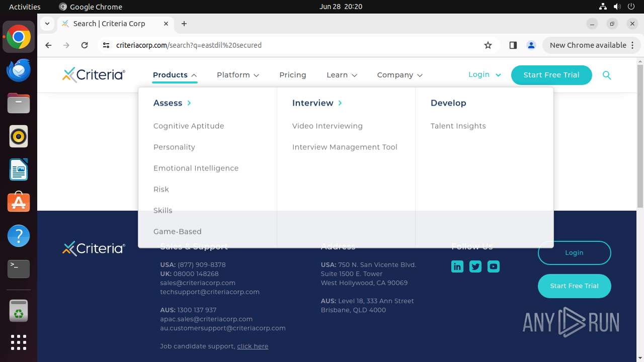The height and width of the screenshot is (362, 644).
Task: Expand the Platform menu
Action: tap(238, 75)
